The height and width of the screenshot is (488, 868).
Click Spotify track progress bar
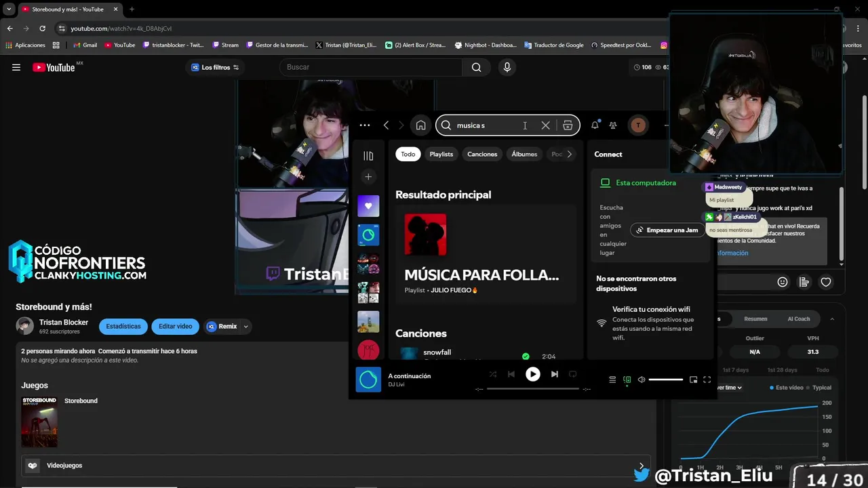click(x=533, y=388)
